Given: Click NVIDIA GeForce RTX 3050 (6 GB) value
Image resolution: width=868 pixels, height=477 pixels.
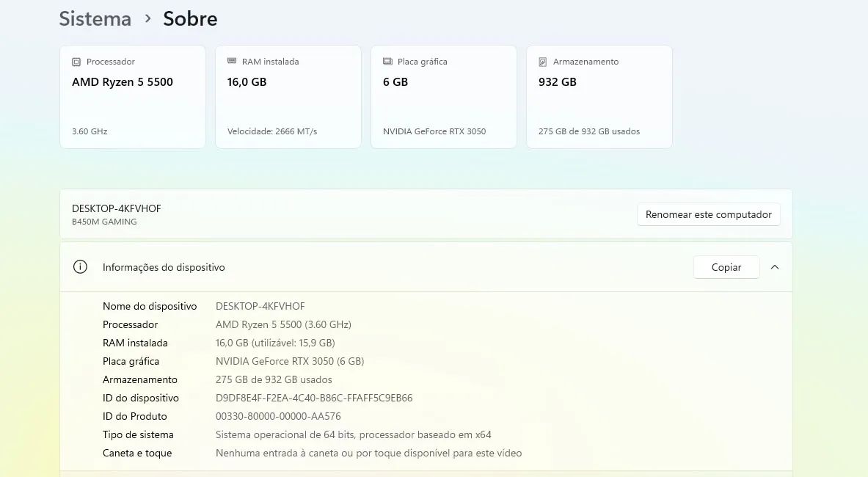Looking at the screenshot, I should click(290, 361).
